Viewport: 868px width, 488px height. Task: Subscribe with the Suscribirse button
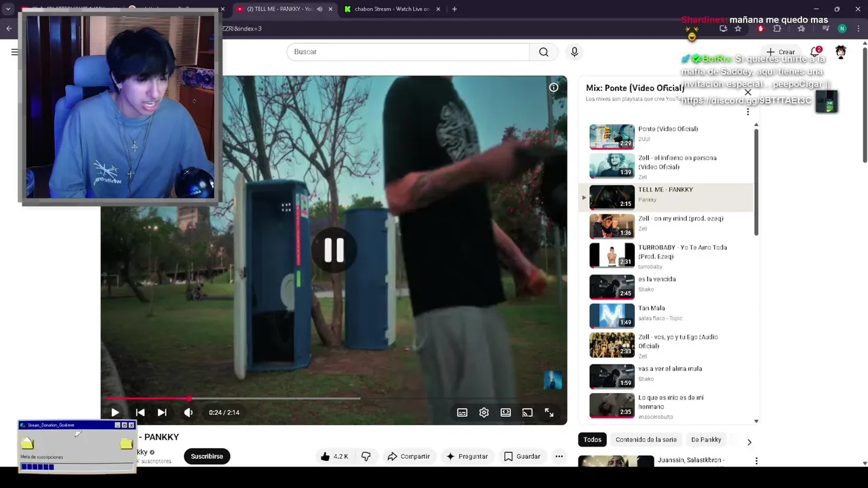(x=207, y=456)
